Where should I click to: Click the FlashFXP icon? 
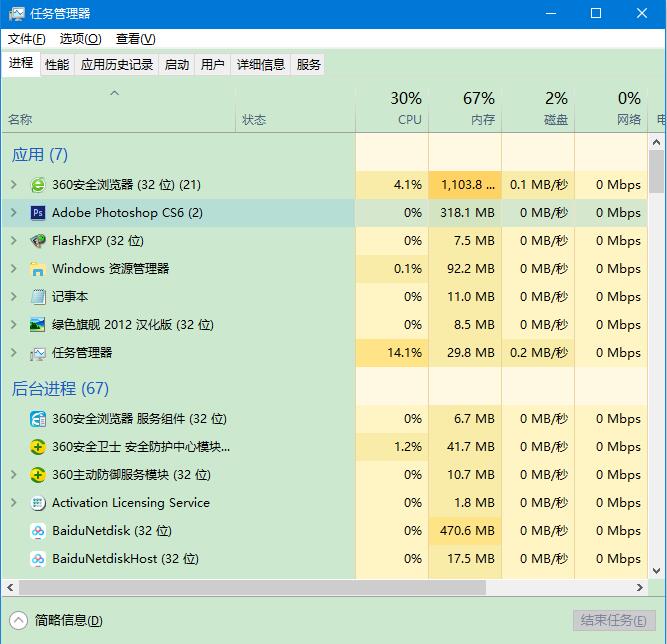(38, 241)
